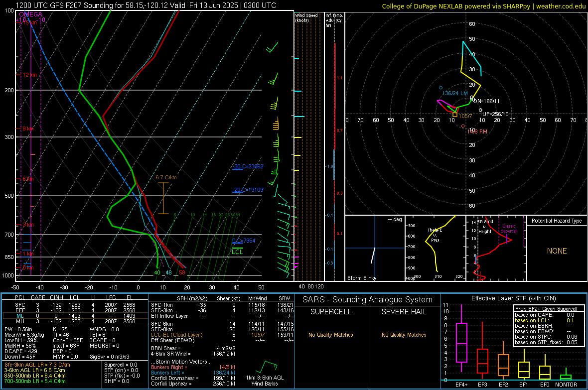Screen dimensions: 588x390
Task: Click the '-- deg' slinky tilt value
Action: 395,219
